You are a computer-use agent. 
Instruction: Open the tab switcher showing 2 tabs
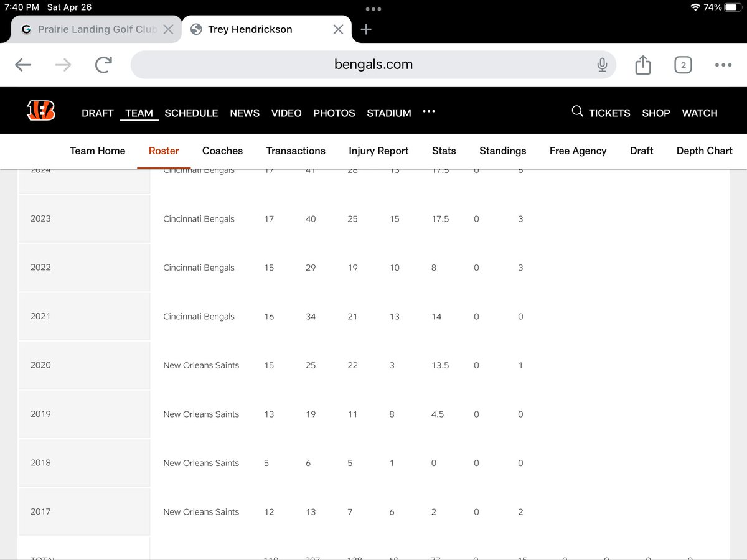[683, 65]
